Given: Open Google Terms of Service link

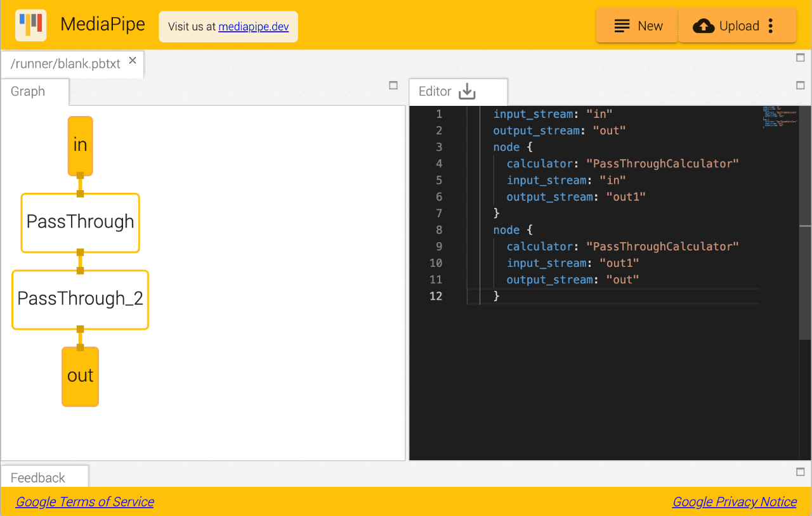Looking at the screenshot, I should pyautogui.click(x=85, y=501).
